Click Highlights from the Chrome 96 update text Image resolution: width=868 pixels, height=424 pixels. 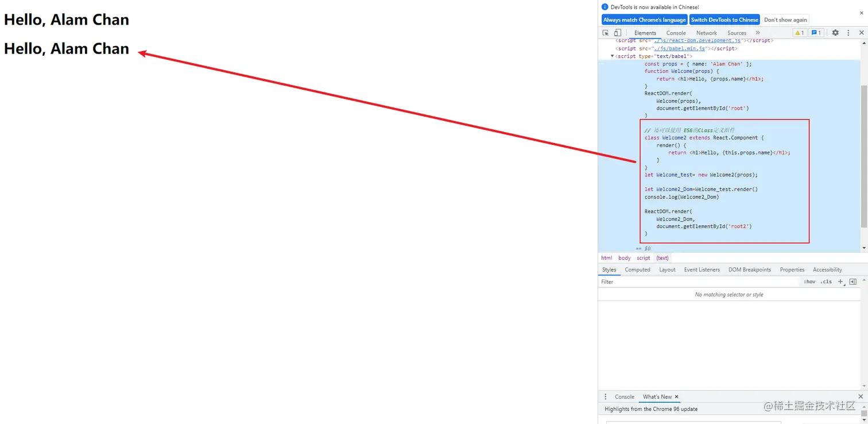point(651,409)
